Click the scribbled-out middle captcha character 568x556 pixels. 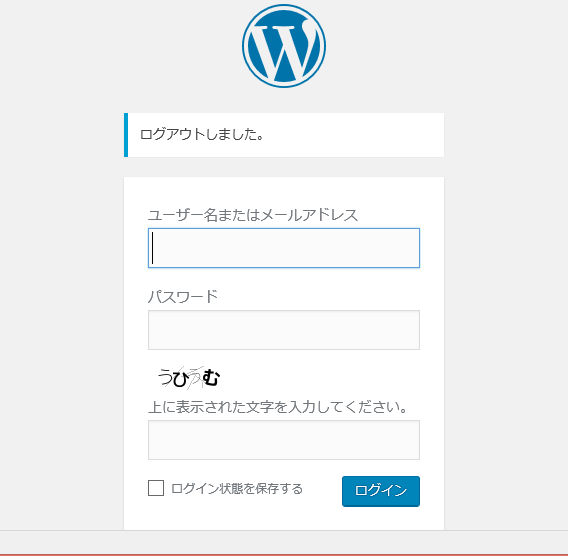(196, 378)
